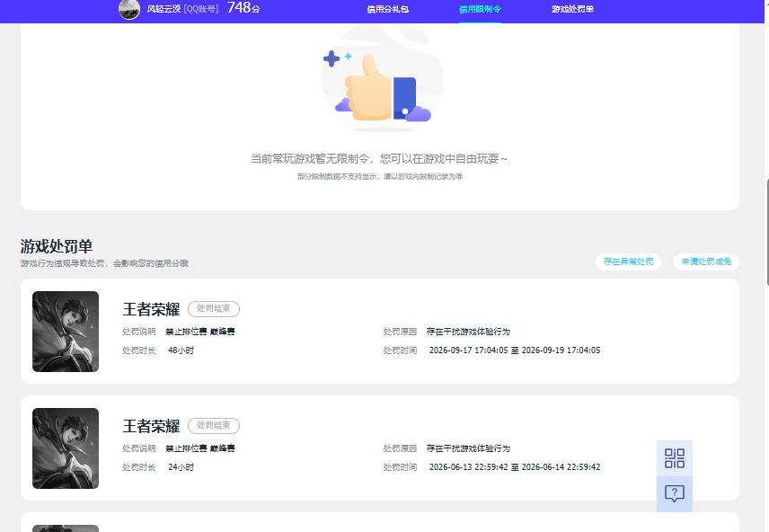Click the 48小时 duration value
The height and width of the screenshot is (532, 769).
(181, 350)
